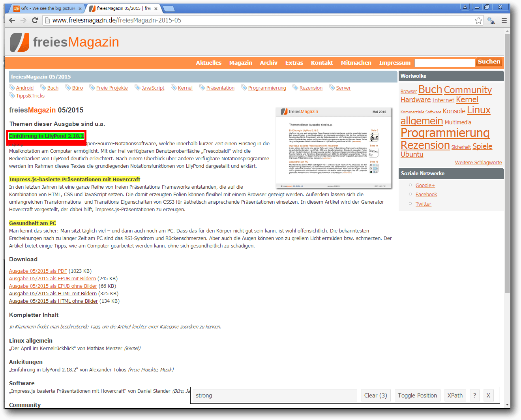Screen dimensions: 521x420
Task: Open the Chrome hamburger menu
Action: coord(504,20)
